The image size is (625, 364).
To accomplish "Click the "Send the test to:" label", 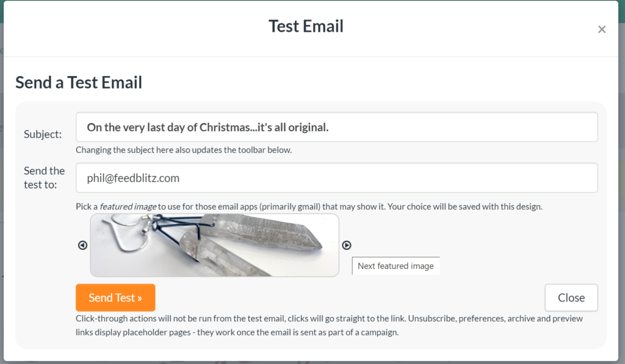I will pyautogui.click(x=44, y=177).
